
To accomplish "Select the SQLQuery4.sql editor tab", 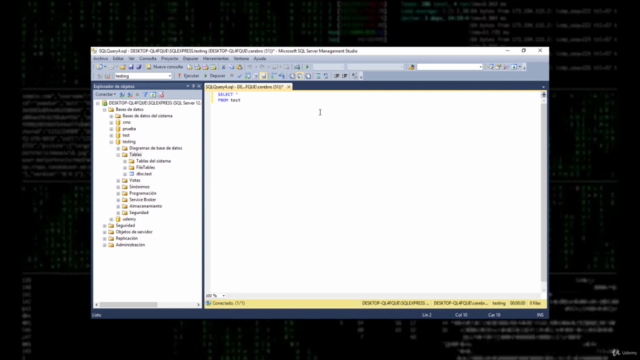I will click(244, 87).
